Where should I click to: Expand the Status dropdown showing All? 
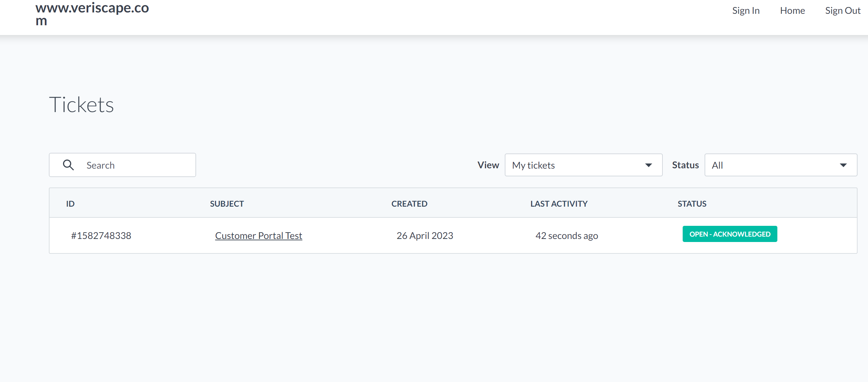point(780,165)
